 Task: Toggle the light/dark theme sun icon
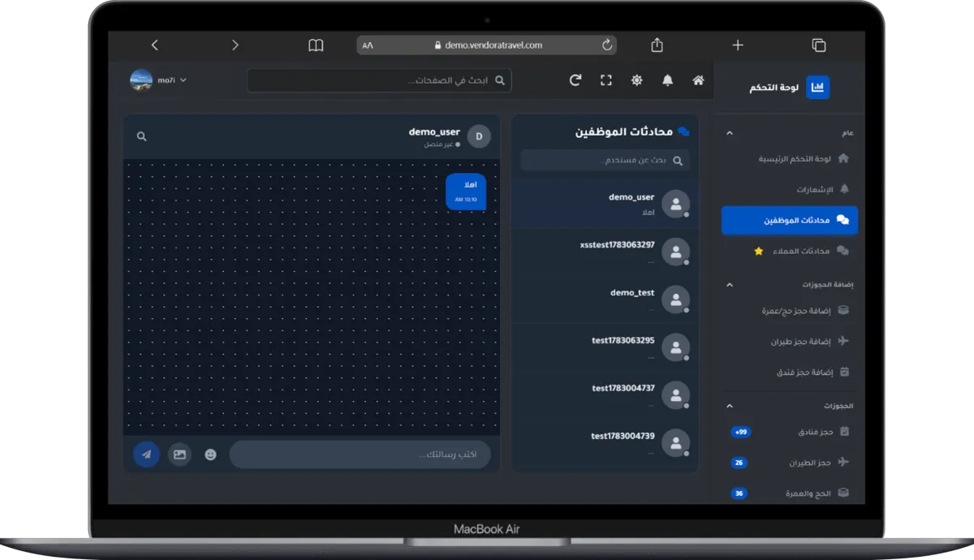(637, 80)
